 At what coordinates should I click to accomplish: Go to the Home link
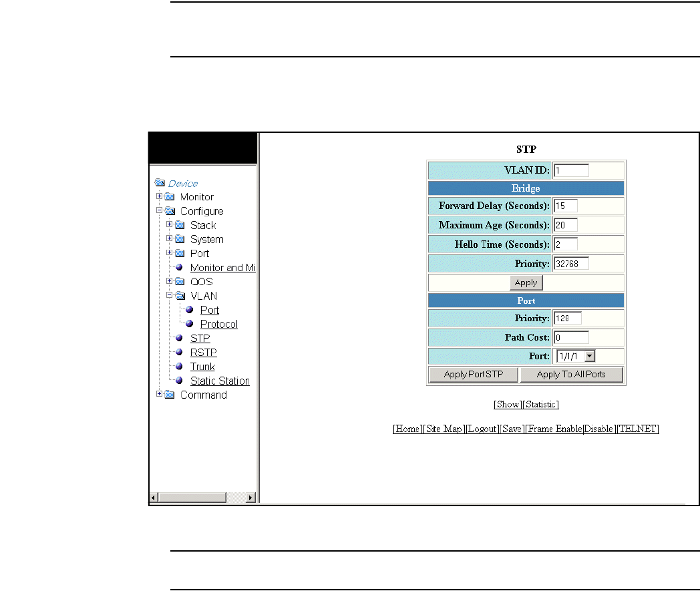pos(407,429)
